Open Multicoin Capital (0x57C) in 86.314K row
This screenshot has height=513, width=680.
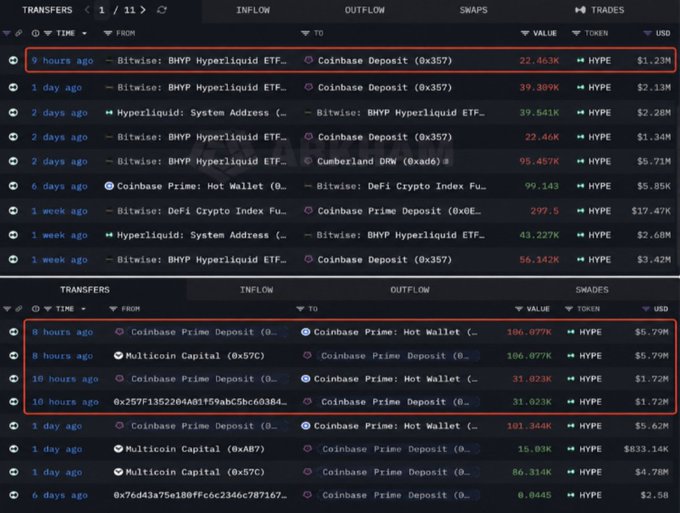coord(195,472)
